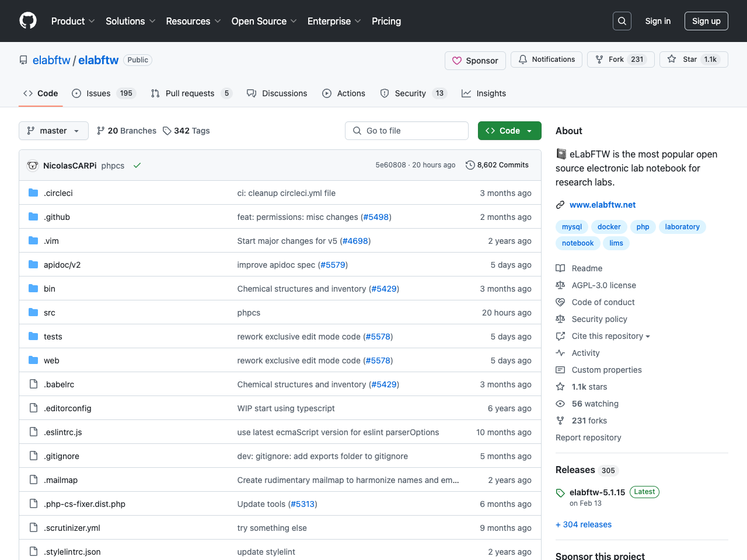Click the GitHub logo icon
This screenshot has height=560, width=747.
click(x=28, y=21)
